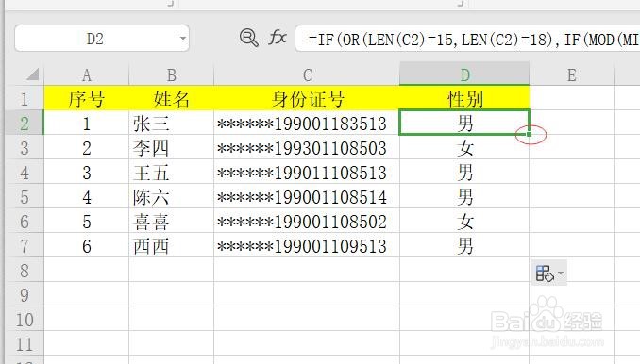
Task: Click the 序号 cell in 陈六's row
Action: click(x=87, y=196)
